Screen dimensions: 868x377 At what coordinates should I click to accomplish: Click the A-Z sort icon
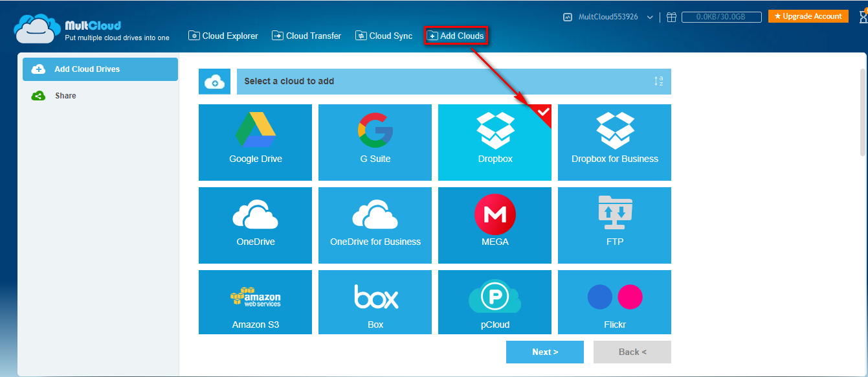(x=658, y=82)
